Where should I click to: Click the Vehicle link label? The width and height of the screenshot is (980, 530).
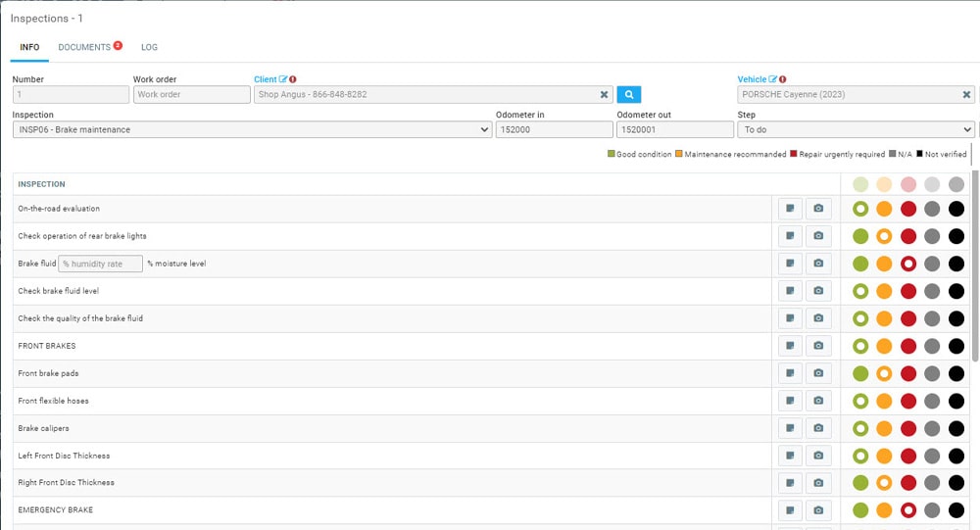[x=752, y=79]
